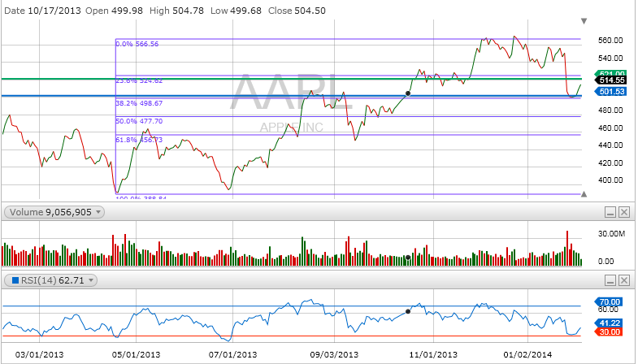Click the 30.00M volume axis label
The height and width of the screenshot is (364, 638).
(611, 234)
